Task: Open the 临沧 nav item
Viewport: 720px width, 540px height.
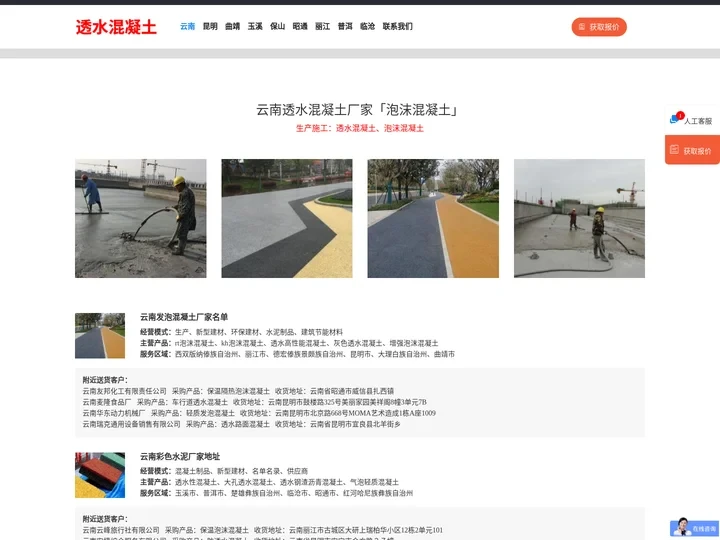Action: 367,26
